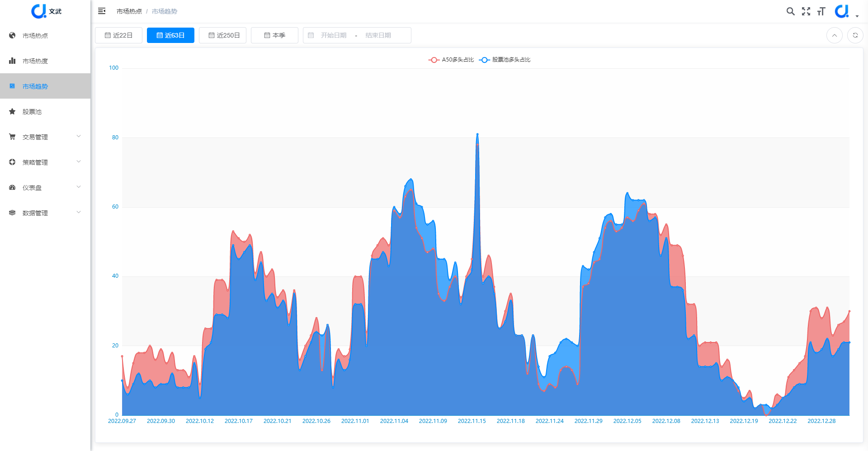This screenshot has height=451, width=868.
Task: Toggle the A50多头占比 legend series
Action: click(x=451, y=60)
